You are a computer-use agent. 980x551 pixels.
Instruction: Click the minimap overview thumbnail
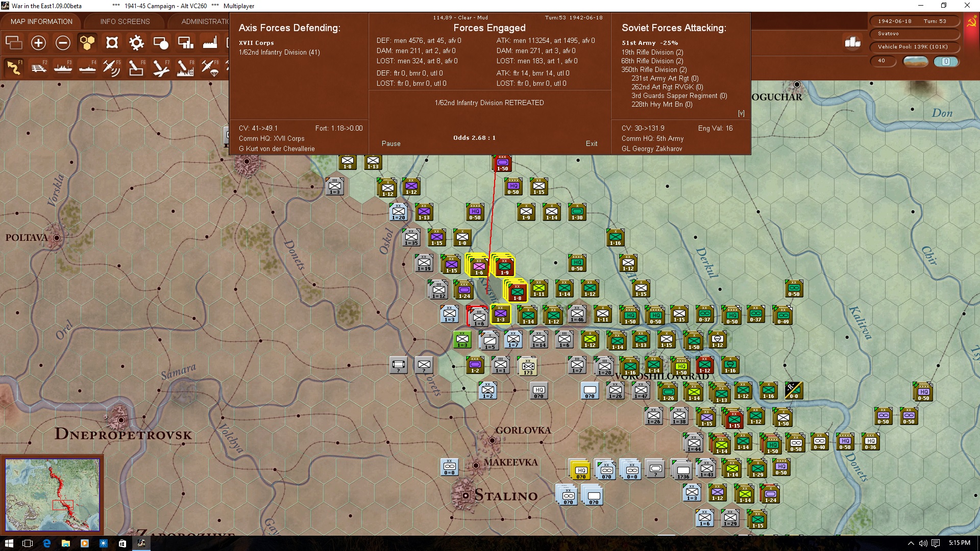[53, 494]
